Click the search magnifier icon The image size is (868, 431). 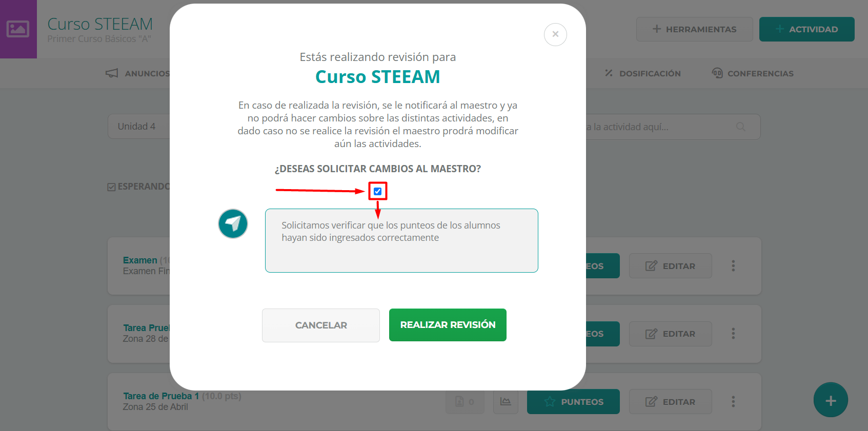point(741,127)
